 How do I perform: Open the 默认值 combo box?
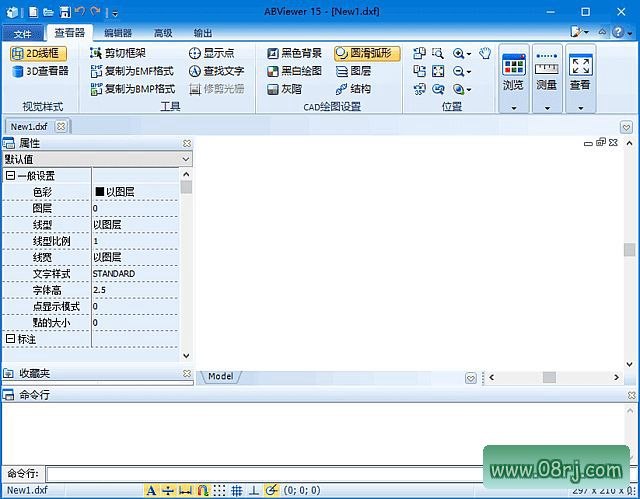[97, 159]
